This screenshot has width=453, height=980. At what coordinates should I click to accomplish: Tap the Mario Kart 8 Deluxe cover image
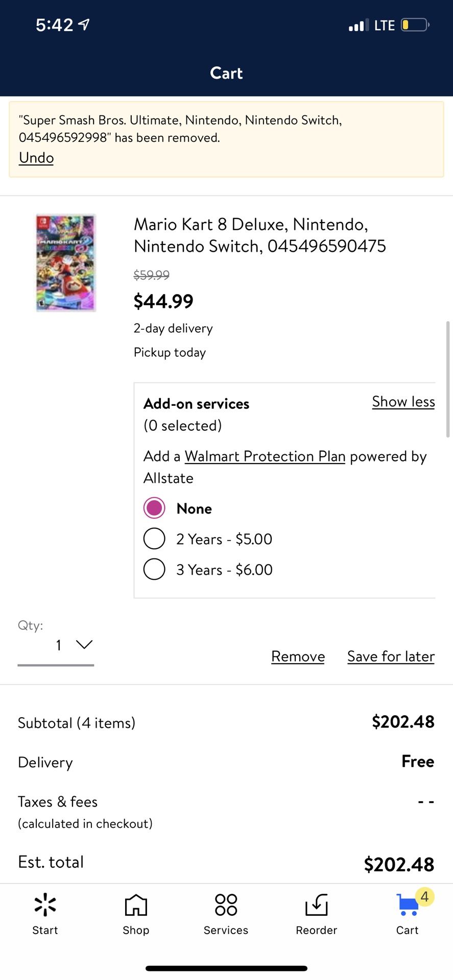[66, 263]
